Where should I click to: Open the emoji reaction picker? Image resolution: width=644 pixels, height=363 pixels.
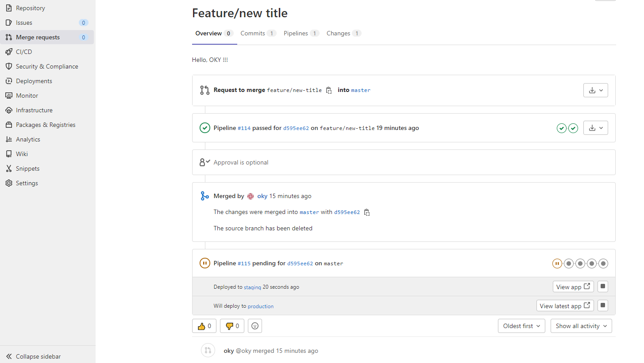[x=255, y=326]
